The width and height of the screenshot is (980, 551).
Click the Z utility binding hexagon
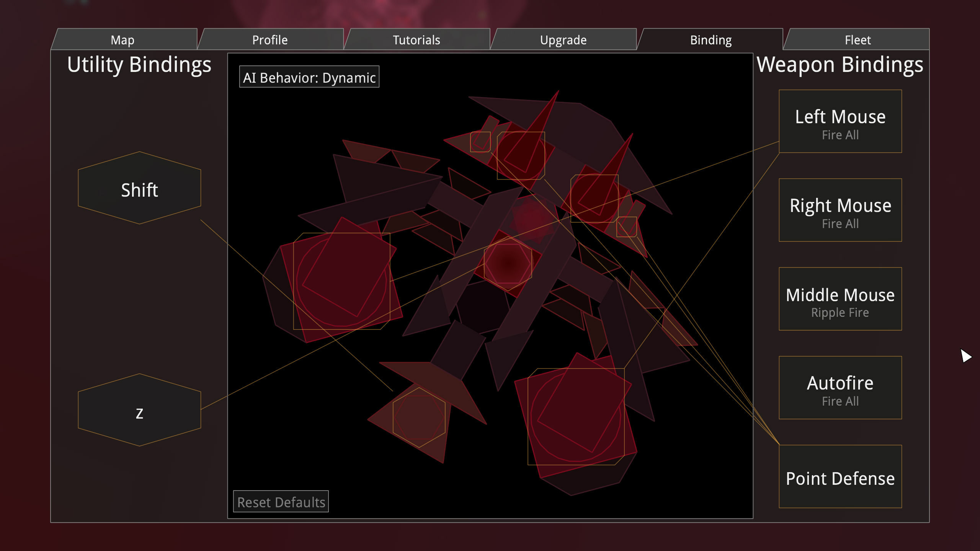pyautogui.click(x=139, y=413)
